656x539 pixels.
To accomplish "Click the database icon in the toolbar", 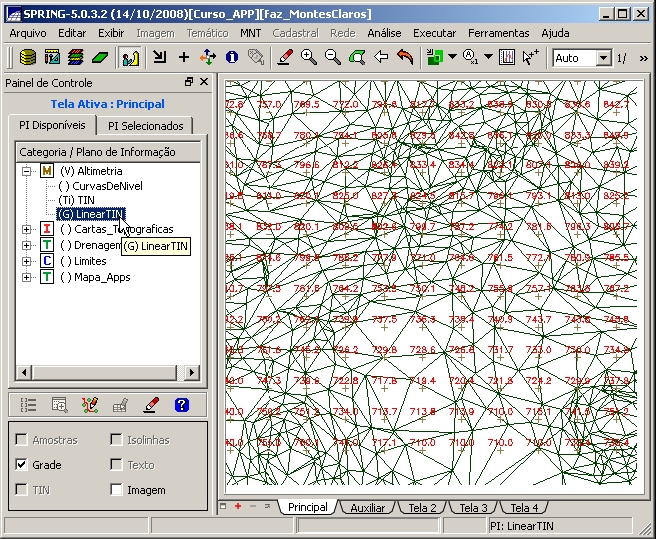I will point(28,58).
